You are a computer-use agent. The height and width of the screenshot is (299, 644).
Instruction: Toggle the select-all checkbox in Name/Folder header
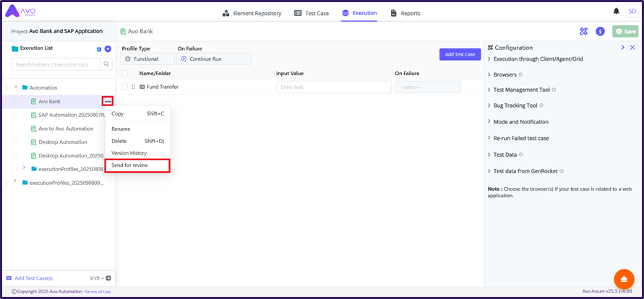pyautogui.click(x=125, y=73)
